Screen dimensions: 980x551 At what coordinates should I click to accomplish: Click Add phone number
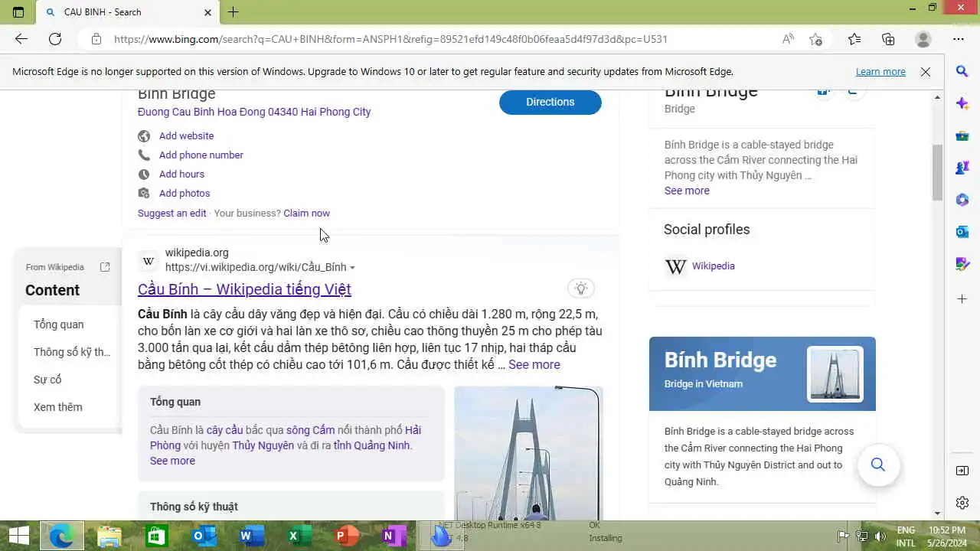point(201,155)
